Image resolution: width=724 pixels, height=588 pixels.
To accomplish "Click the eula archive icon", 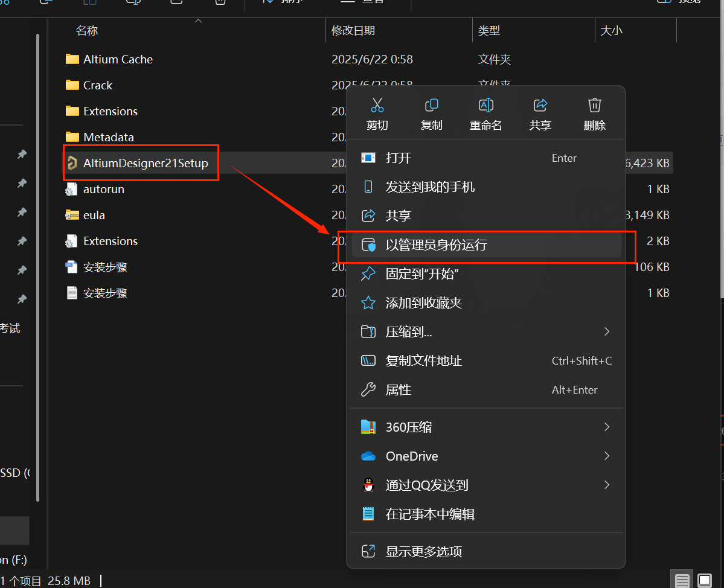I will tap(72, 215).
